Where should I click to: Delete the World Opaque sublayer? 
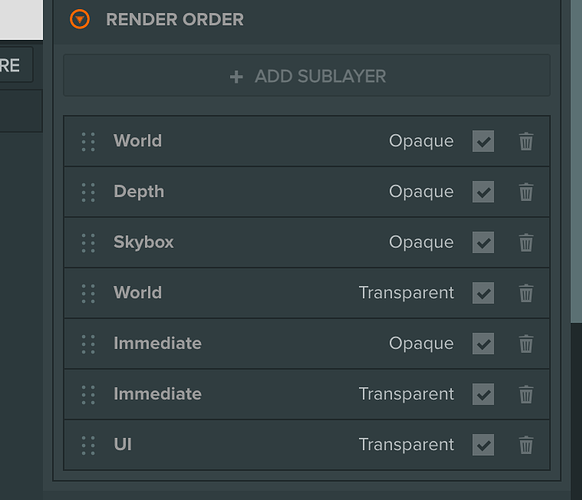point(526,141)
